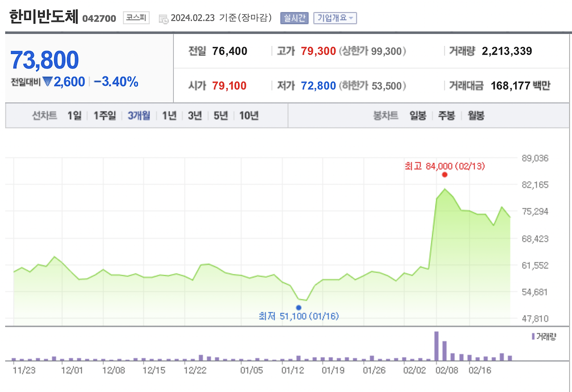The height and width of the screenshot is (392, 572).
Task: Click the x-axis date 12/22
Action: pos(195,370)
